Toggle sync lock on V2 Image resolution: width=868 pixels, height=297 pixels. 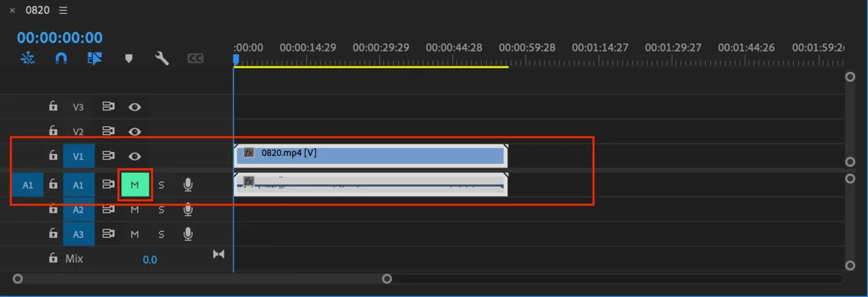click(108, 131)
